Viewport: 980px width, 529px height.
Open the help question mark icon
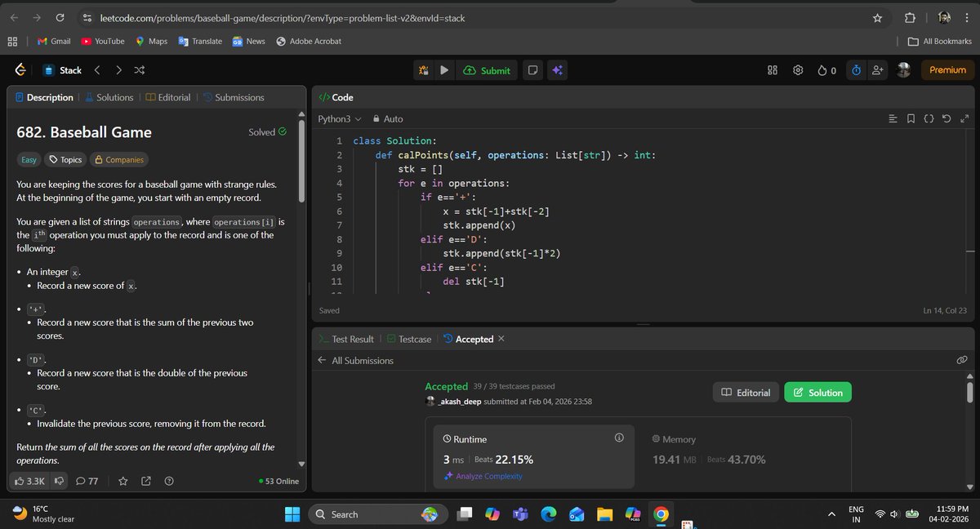click(x=169, y=481)
